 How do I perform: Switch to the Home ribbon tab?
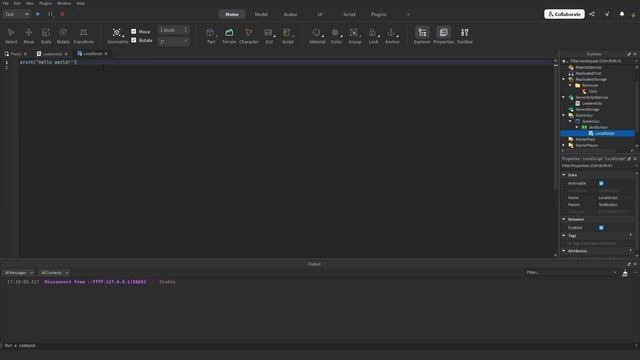pos(232,14)
